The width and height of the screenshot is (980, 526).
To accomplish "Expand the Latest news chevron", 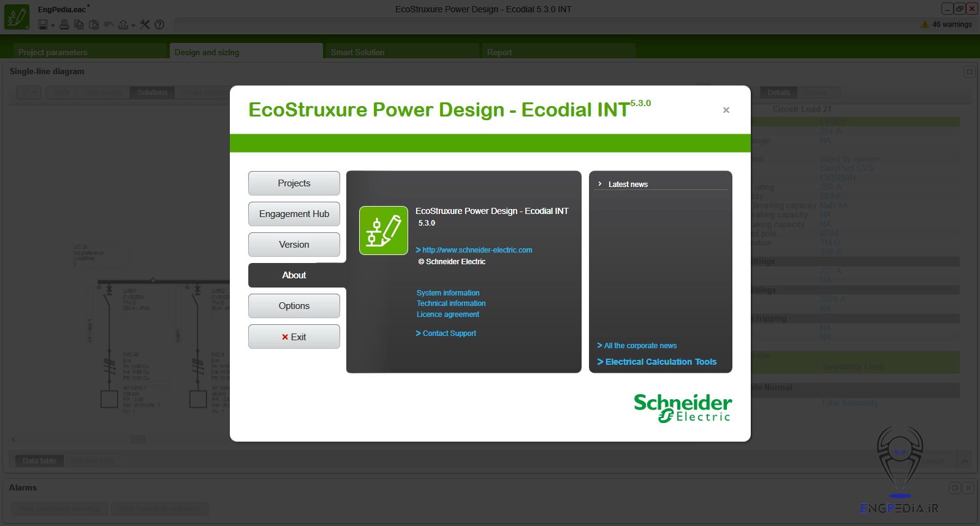I will click(600, 184).
